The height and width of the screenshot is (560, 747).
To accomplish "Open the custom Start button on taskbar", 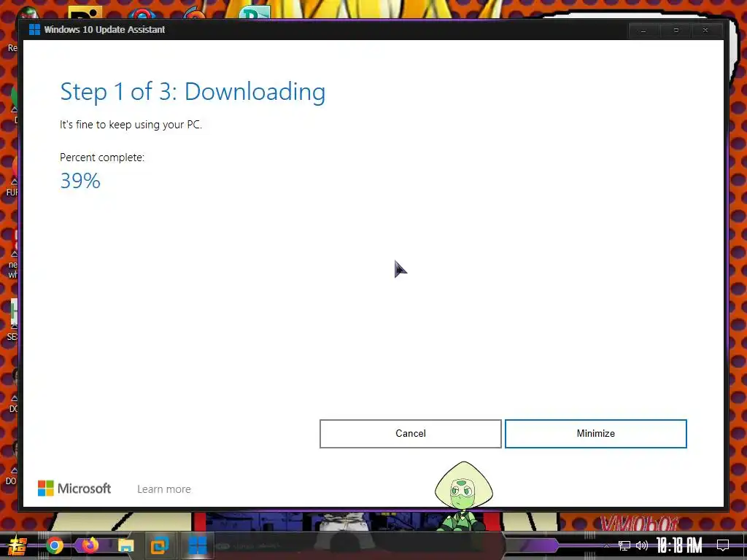I will click(17, 545).
